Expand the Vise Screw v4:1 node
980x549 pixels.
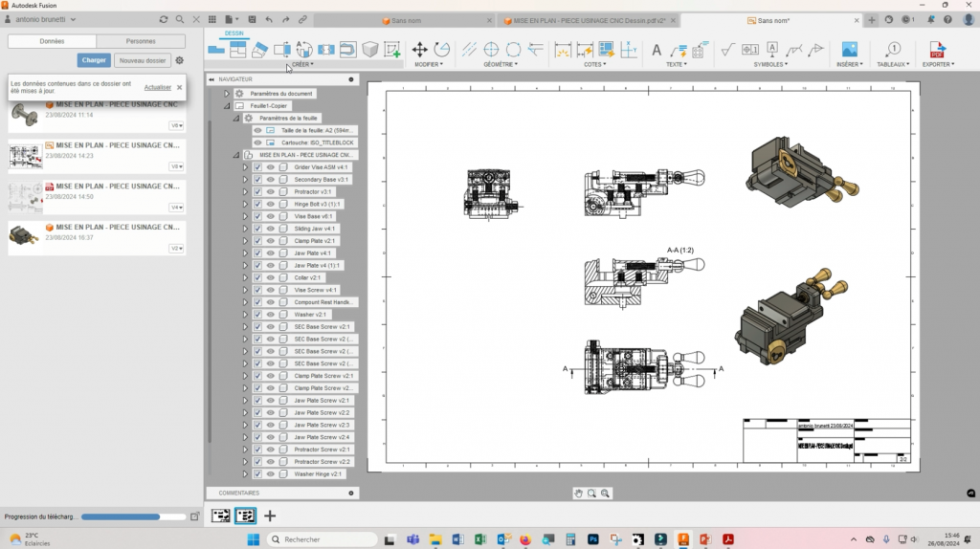pos(246,290)
